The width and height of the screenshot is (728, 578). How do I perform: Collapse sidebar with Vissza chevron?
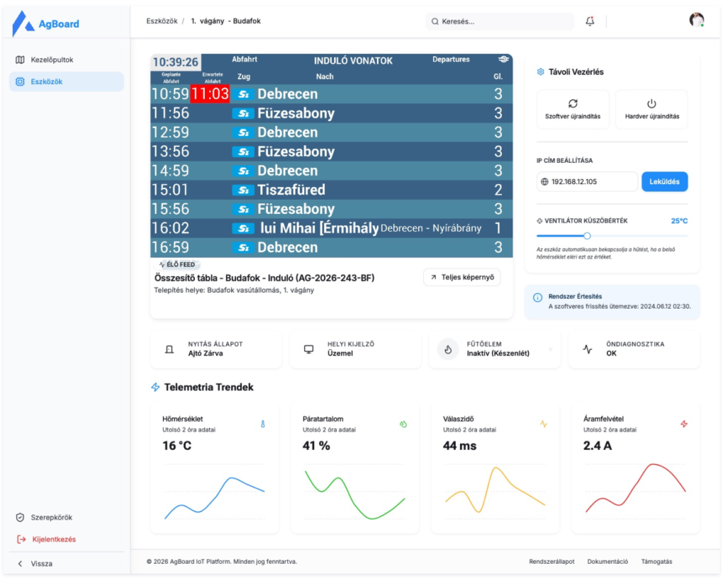(x=21, y=564)
